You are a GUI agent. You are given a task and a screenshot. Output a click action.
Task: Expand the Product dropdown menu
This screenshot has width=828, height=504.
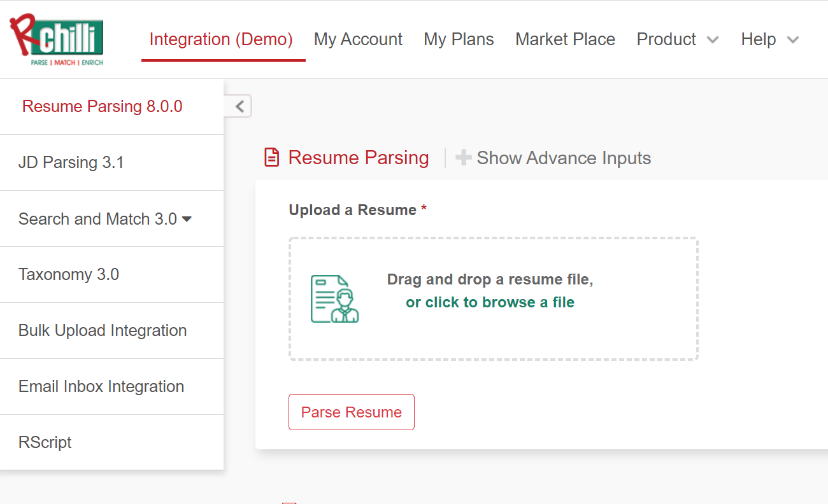click(x=678, y=39)
